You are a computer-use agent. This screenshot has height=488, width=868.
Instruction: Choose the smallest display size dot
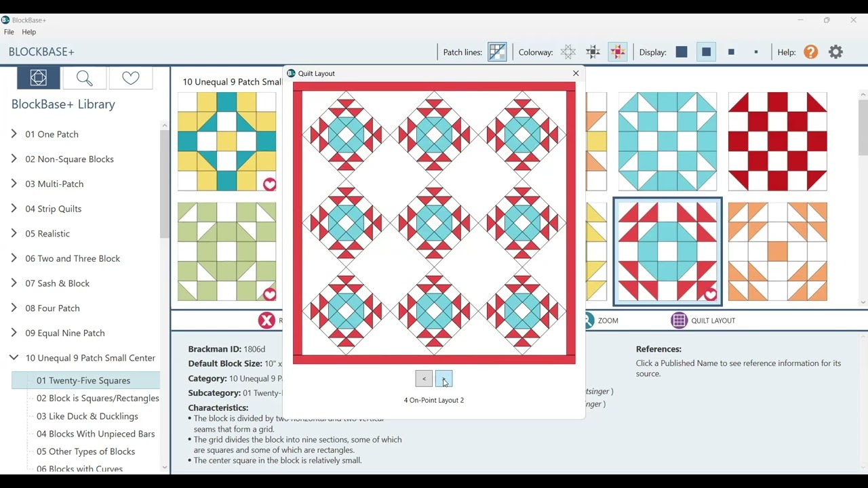click(756, 52)
